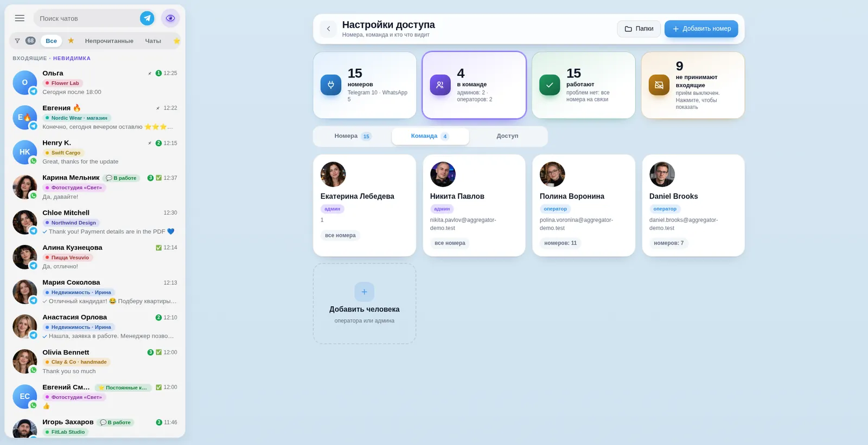Select the orange star favorites filter
Screen dimensions: 868x445
(x=71, y=41)
